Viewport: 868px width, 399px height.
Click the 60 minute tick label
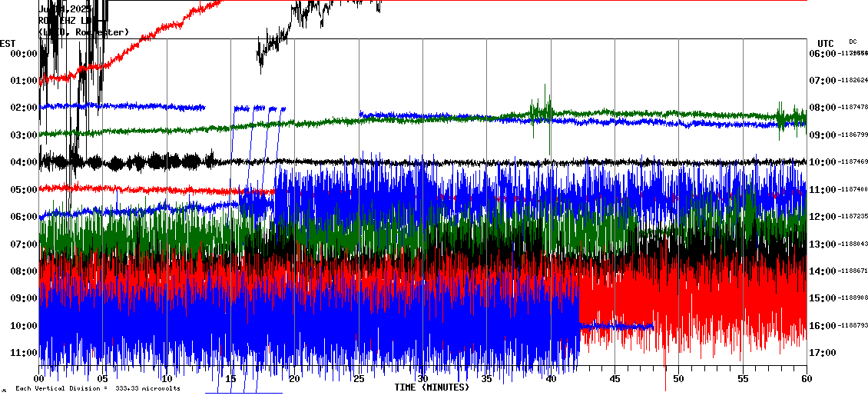[x=806, y=379]
